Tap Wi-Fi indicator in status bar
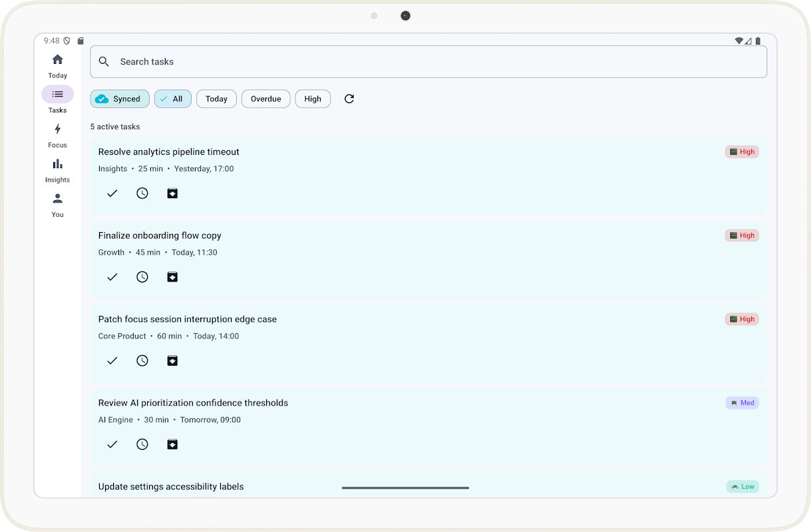The height and width of the screenshot is (532, 811). (x=738, y=41)
